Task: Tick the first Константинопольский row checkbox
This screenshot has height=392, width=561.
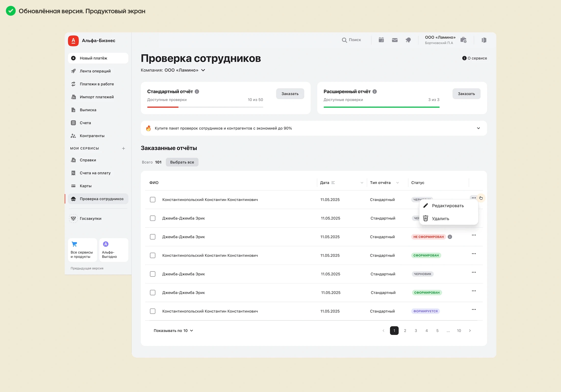Action: coord(153,200)
